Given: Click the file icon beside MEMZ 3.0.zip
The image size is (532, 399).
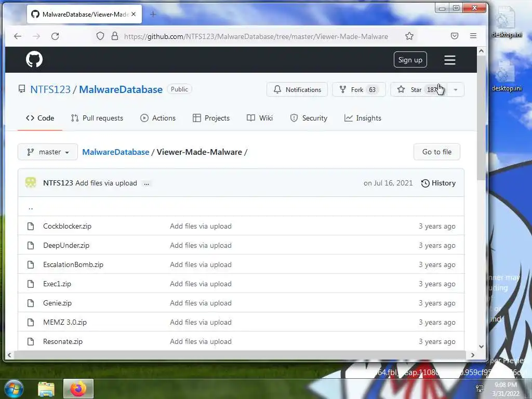Looking at the screenshot, I should click(x=31, y=322).
